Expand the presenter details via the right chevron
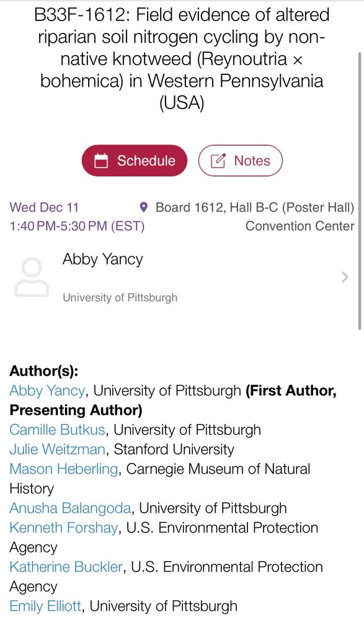 pos(344,277)
